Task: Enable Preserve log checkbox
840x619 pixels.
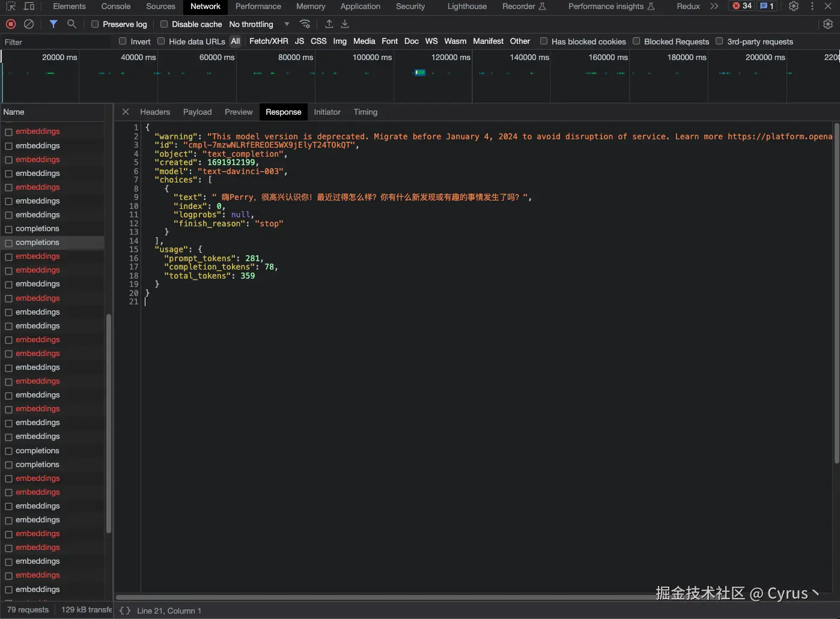Action: point(95,24)
